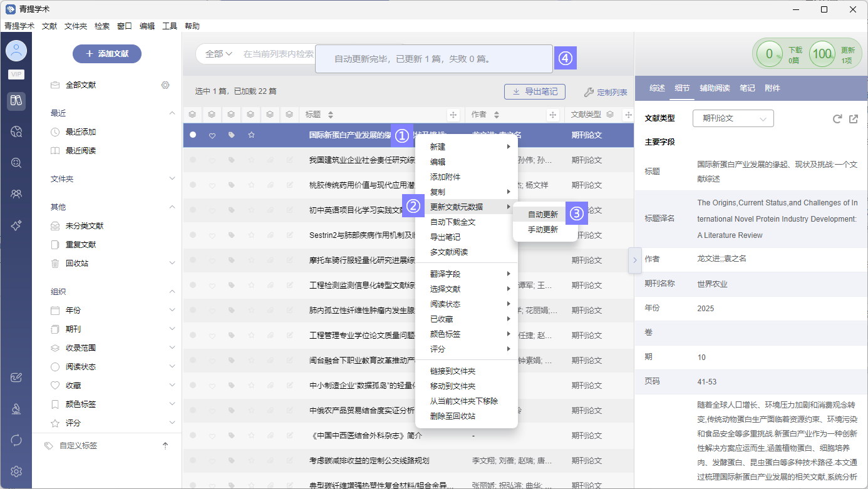Click the 导出笔记 button
Screen dimensions: 868x489
coord(535,92)
